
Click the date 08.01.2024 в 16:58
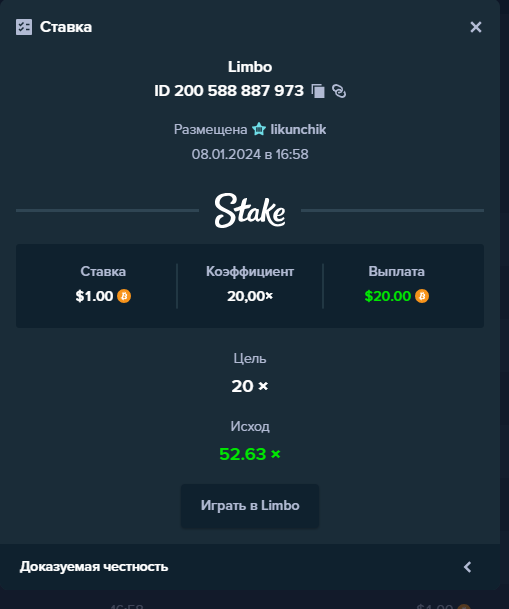point(250,154)
